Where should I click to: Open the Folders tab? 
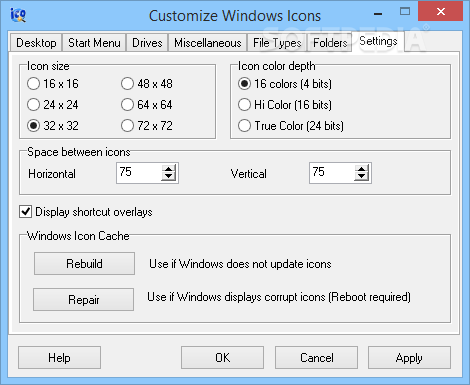[330, 43]
